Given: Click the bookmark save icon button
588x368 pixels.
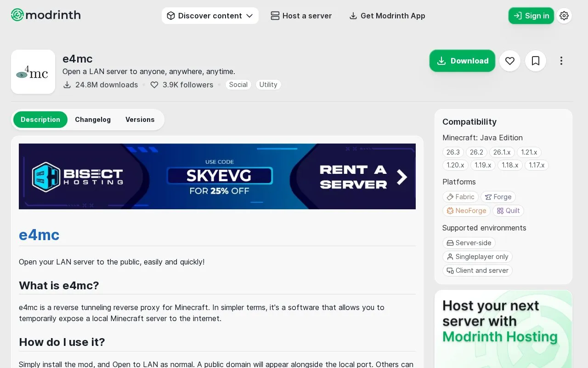Looking at the screenshot, I should click(536, 61).
